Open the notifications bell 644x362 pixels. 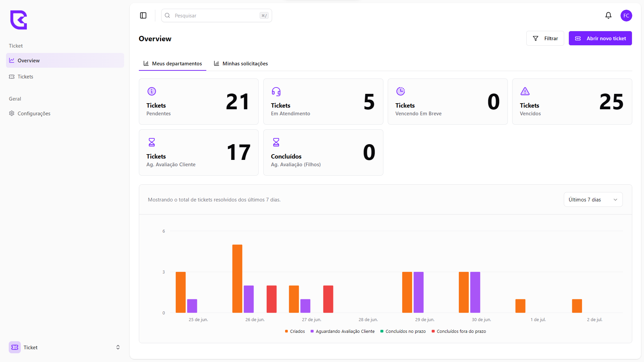tap(608, 15)
